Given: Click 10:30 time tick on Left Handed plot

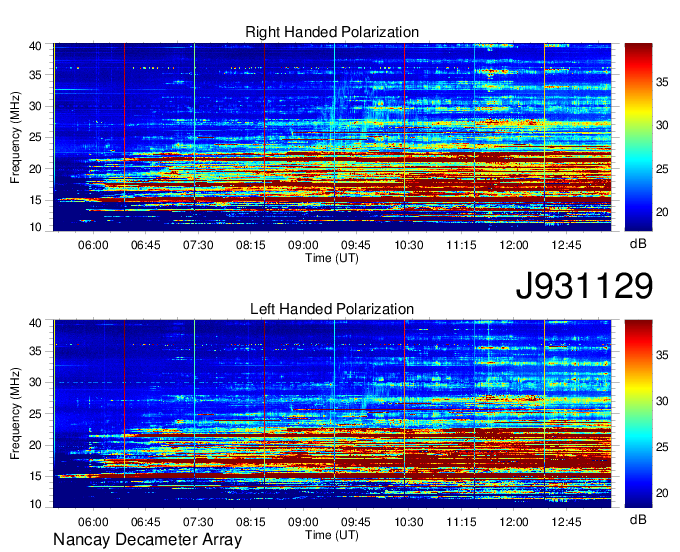Looking at the screenshot, I should click(x=409, y=522).
